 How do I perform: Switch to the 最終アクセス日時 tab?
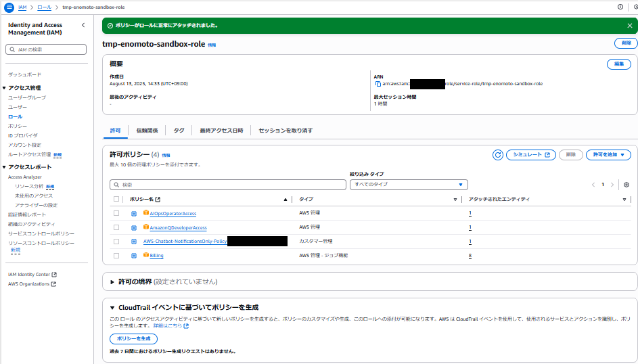(221, 131)
